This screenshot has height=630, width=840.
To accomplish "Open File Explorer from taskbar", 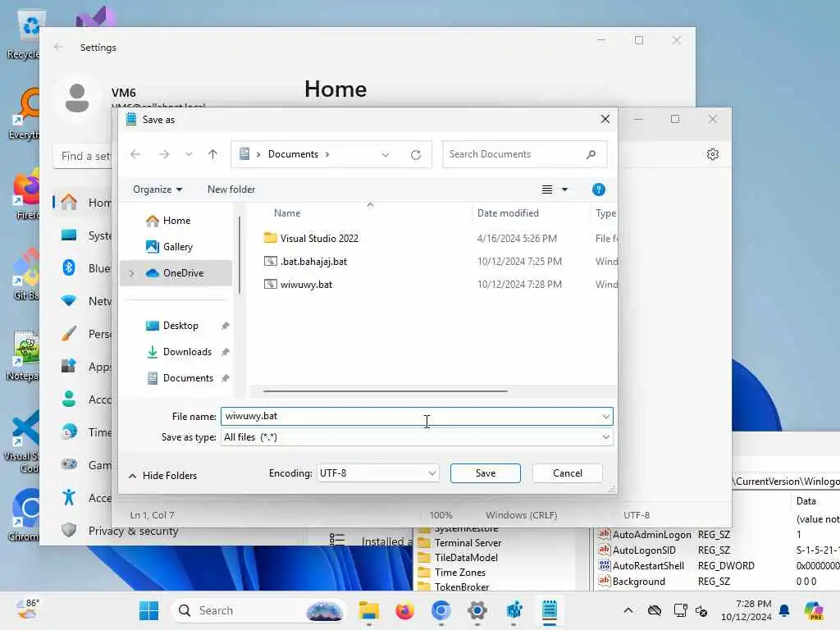I will (369, 610).
